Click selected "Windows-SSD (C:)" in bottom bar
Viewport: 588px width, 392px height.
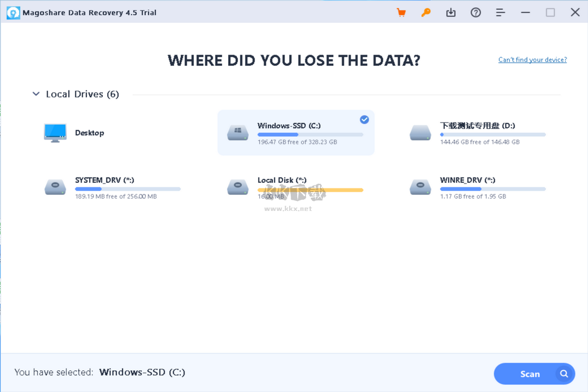pyautogui.click(x=142, y=372)
